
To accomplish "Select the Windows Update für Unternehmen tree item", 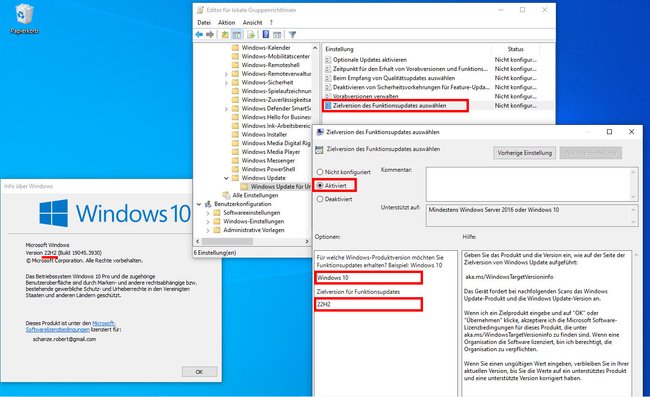I will (x=280, y=186).
